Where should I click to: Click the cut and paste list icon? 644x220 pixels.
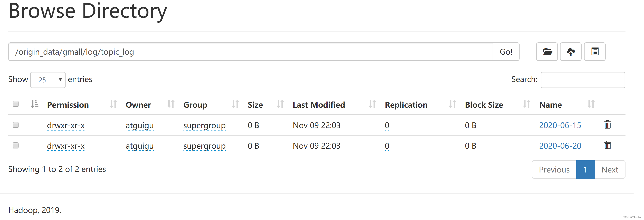pos(595,52)
